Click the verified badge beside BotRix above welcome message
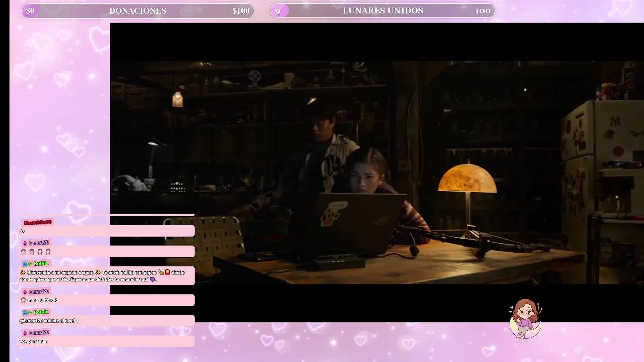644x362 pixels. coord(30,264)
